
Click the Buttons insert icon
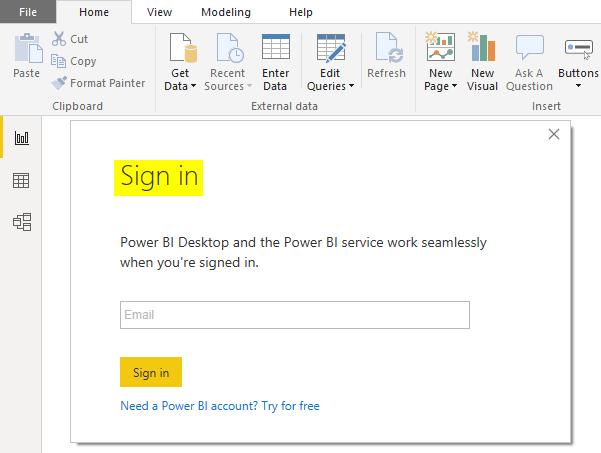(x=578, y=48)
